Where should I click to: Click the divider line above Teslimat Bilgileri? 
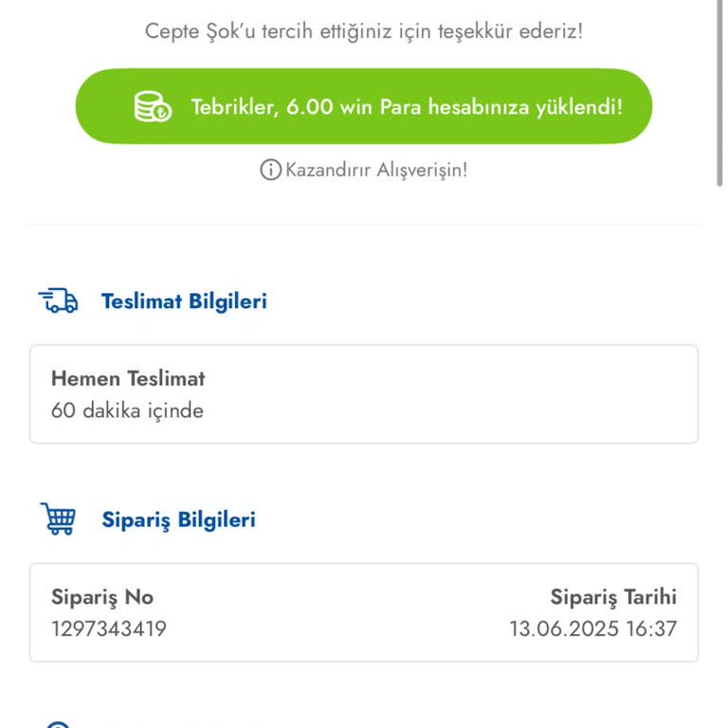pos(364,226)
